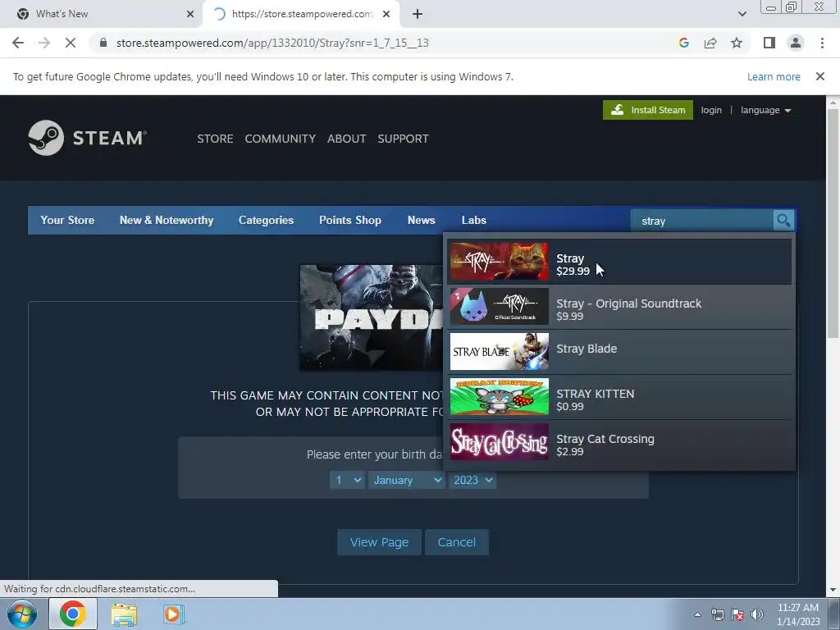The height and width of the screenshot is (630, 840).
Task: Click the Learn more link
Action: click(x=774, y=76)
